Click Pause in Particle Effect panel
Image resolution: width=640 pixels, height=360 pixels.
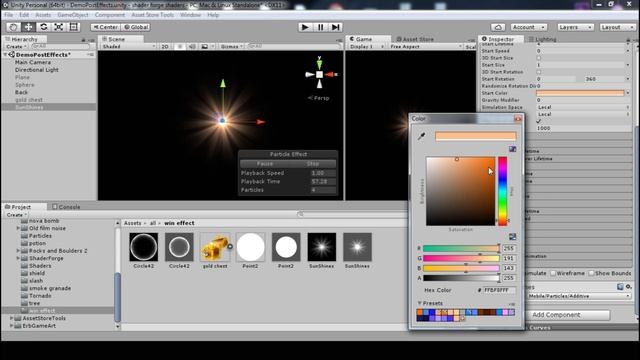pyautogui.click(x=264, y=164)
